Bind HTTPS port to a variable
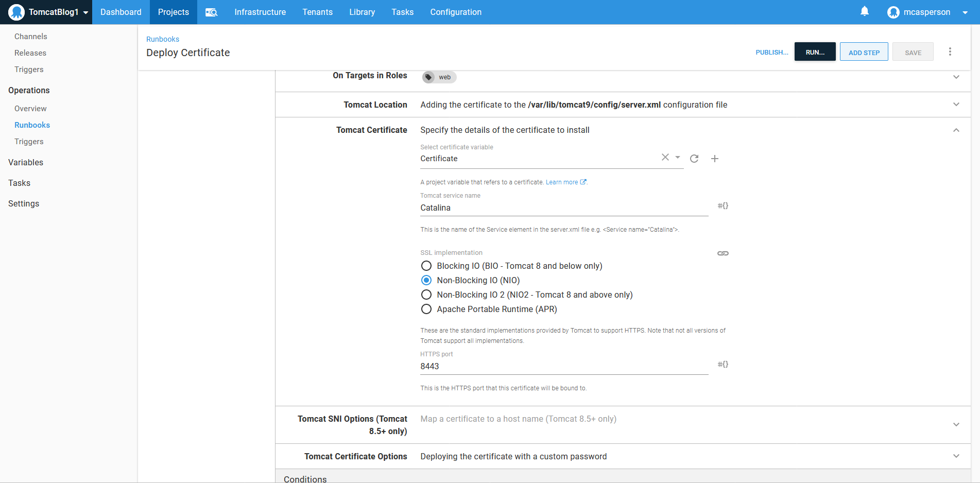 723,365
